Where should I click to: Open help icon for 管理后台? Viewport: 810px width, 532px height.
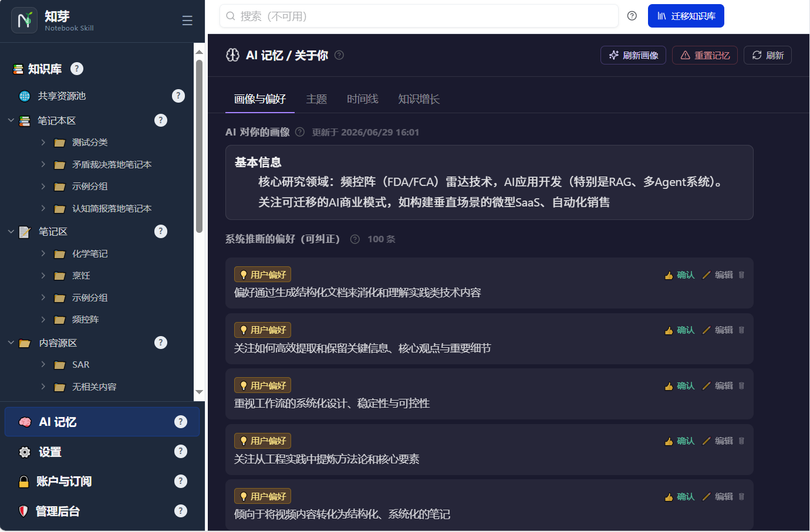[181, 511]
